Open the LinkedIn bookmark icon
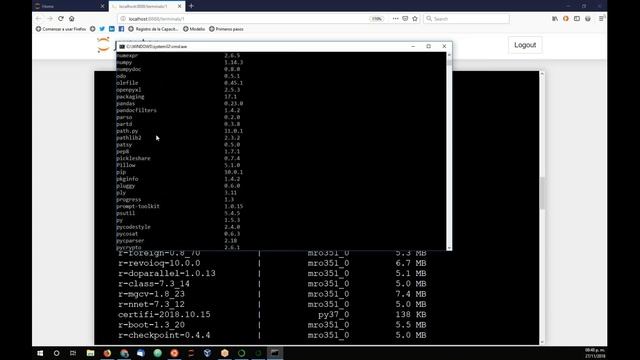This screenshot has height=360, width=640. [x=111, y=29]
